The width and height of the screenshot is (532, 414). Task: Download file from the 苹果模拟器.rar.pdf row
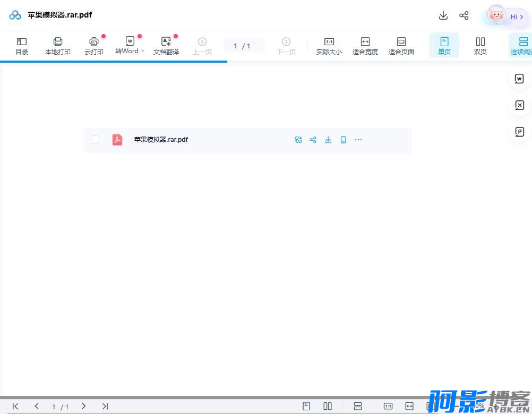(x=328, y=140)
